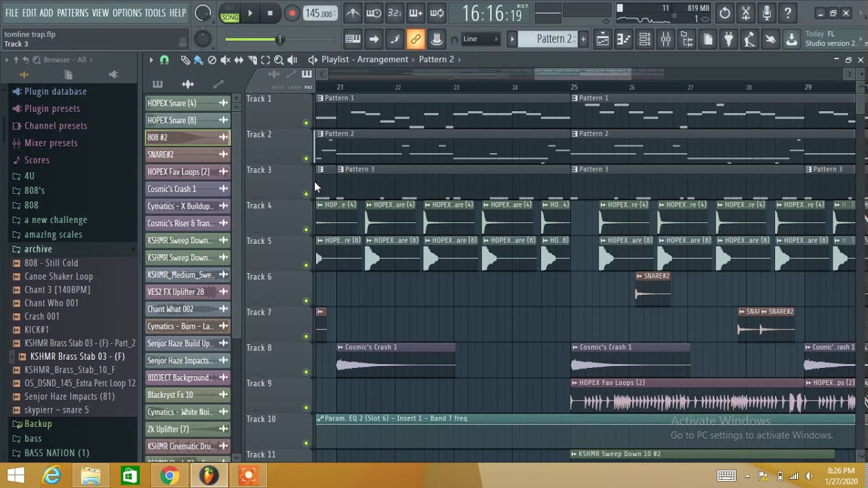This screenshot has height=488, width=868.
Task: Select the Slip tool in playlist toolbar
Action: point(239,60)
